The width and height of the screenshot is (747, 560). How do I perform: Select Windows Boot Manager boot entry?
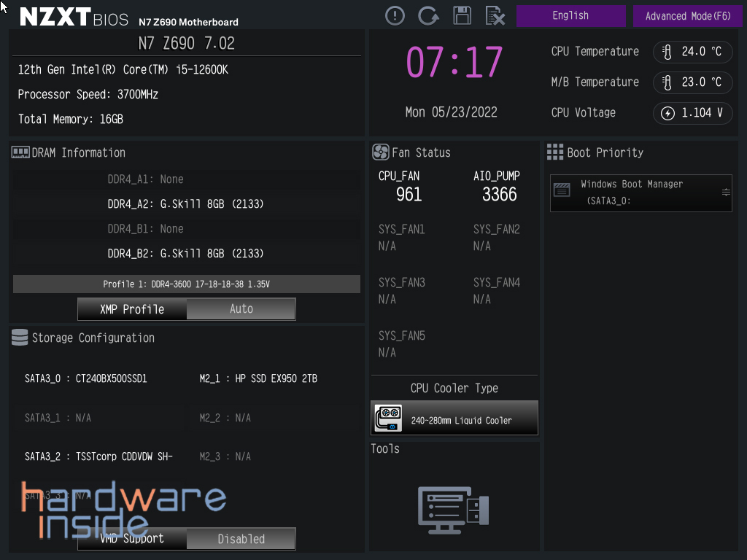pyautogui.click(x=632, y=192)
